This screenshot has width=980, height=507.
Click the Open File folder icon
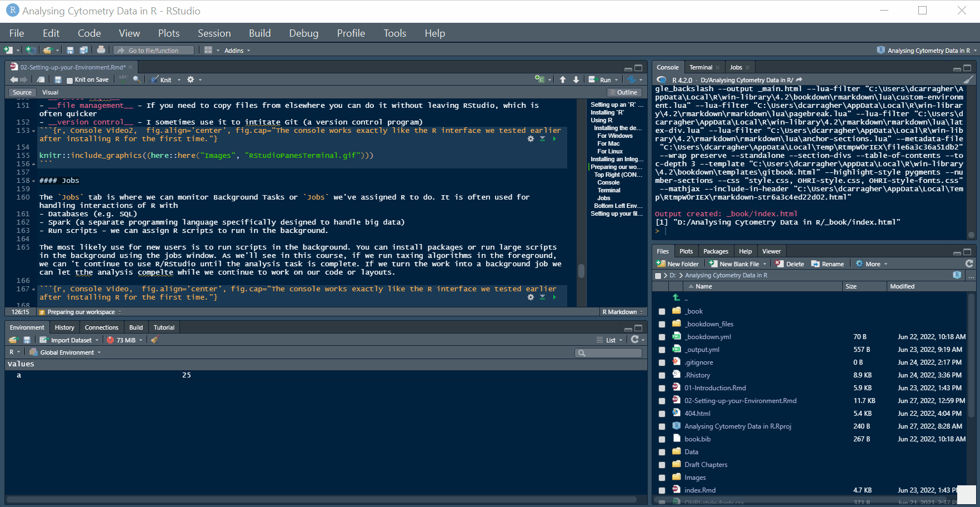(x=47, y=50)
